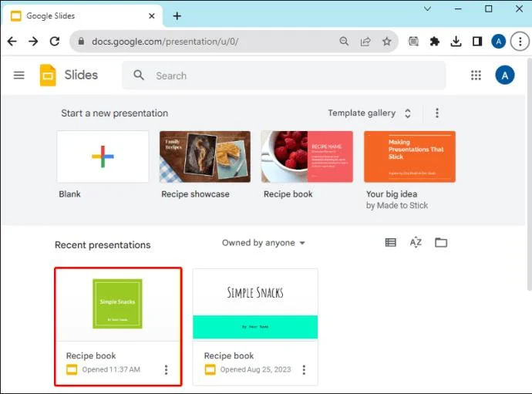Open the Google apps grid

click(x=476, y=75)
